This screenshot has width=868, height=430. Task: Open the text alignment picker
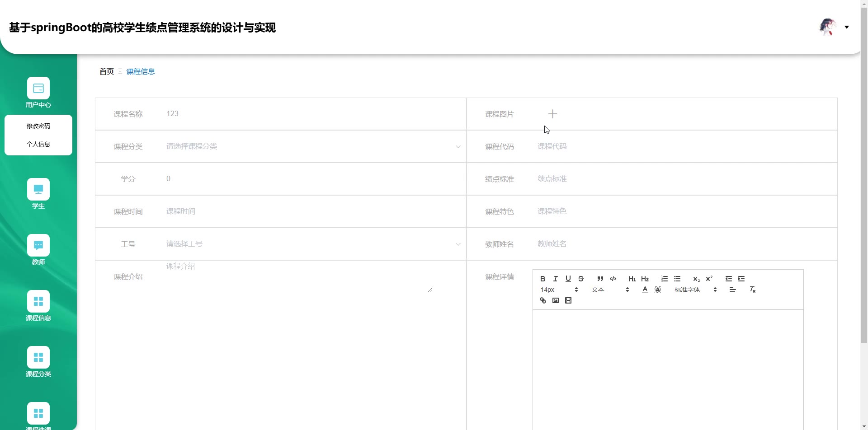pyautogui.click(x=733, y=290)
